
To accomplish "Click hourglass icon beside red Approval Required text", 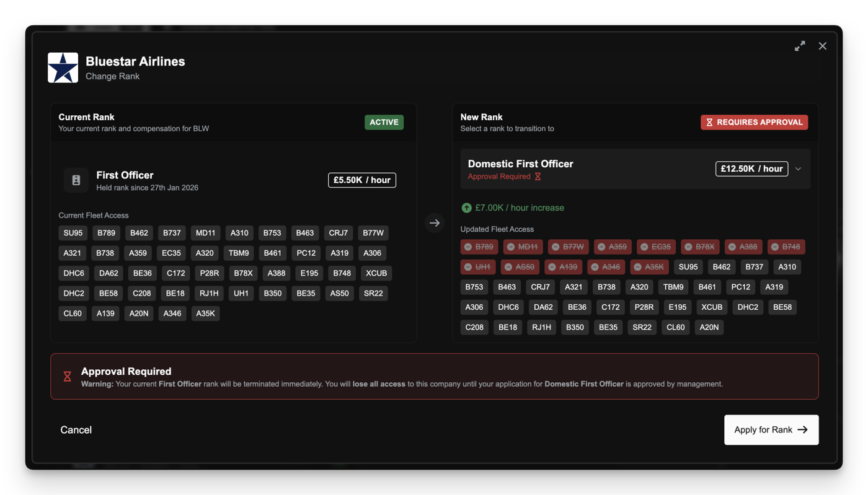I will pos(538,177).
